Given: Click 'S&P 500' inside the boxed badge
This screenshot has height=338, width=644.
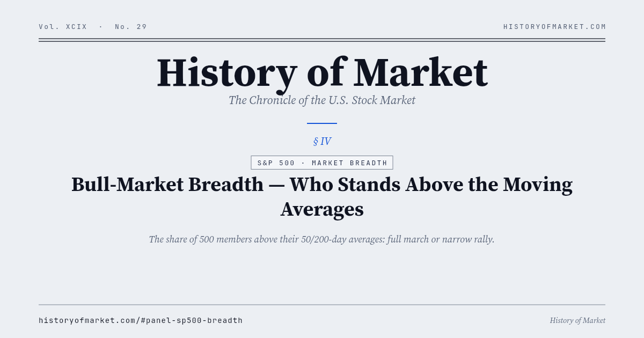Looking at the screenshot, I should [x=276, y=163].
